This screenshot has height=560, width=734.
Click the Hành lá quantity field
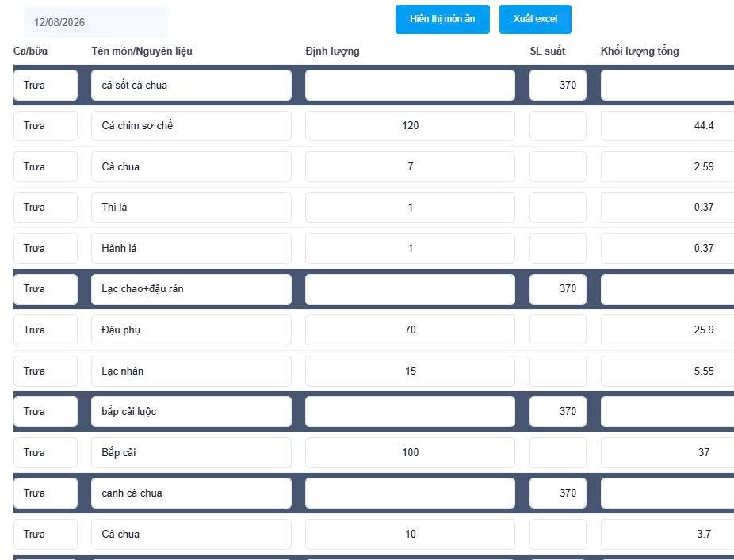pyautogui.click(x=410, y=249)
